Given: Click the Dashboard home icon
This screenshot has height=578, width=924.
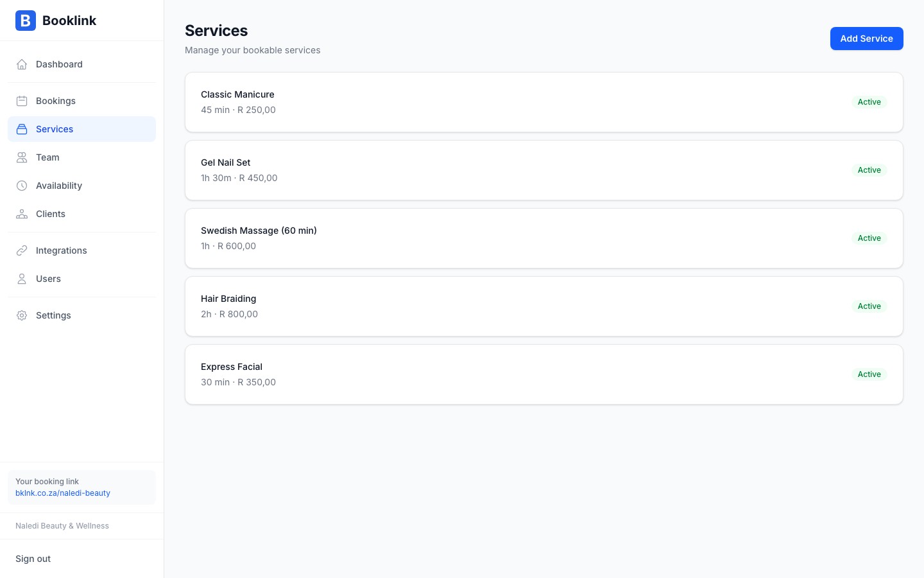Looking at the screenshot, I should (x=22, y=64).
